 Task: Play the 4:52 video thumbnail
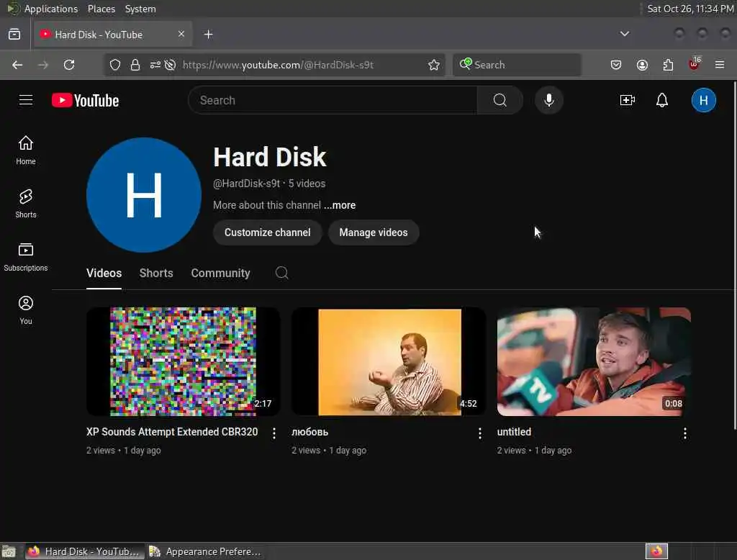point(389,361)
